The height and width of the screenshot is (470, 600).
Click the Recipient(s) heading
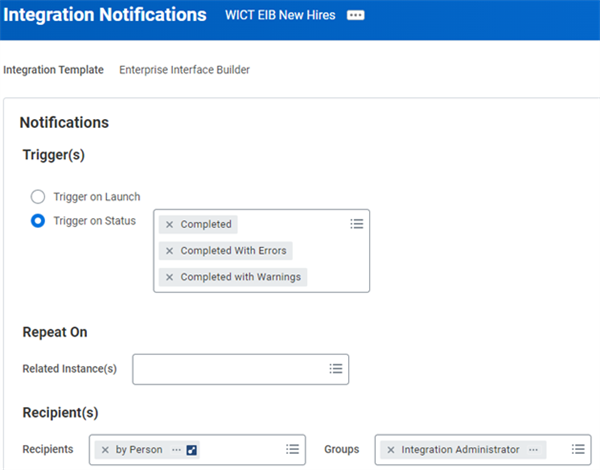click(60, 413)
